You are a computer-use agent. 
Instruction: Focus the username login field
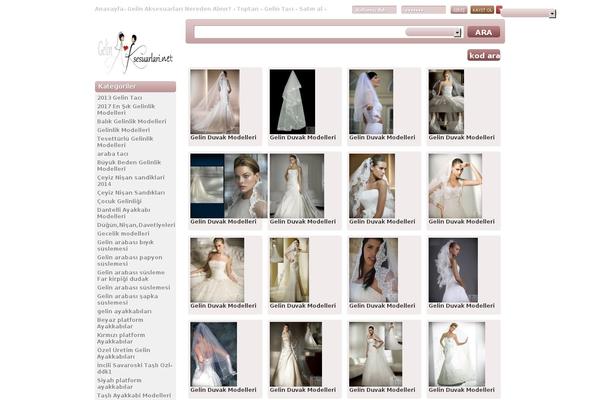[x=374, y=10]
